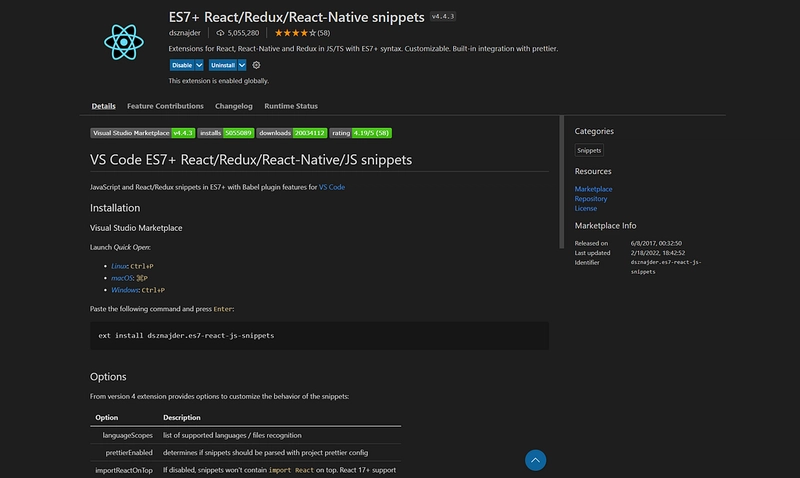This screenshot has height=478, width=800.
Task: Open the macOS link in Quick Open list
Action: pos(122,278)
